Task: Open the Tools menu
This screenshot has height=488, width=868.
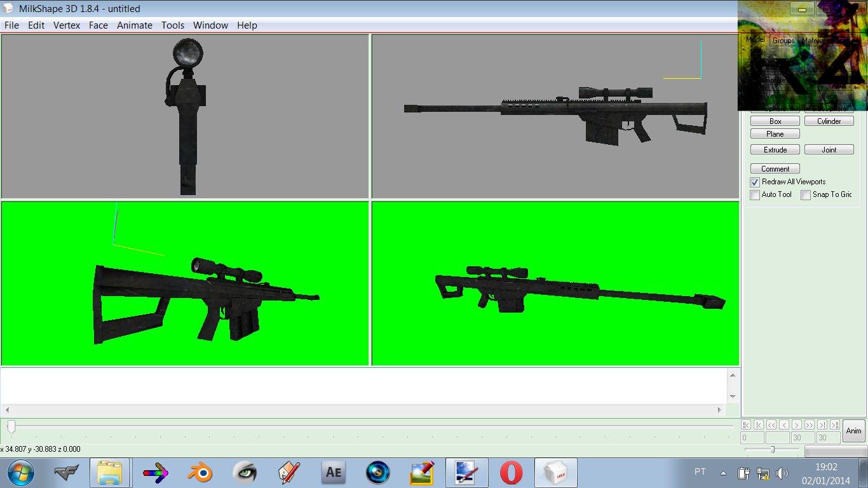Action: pos(173,25)
